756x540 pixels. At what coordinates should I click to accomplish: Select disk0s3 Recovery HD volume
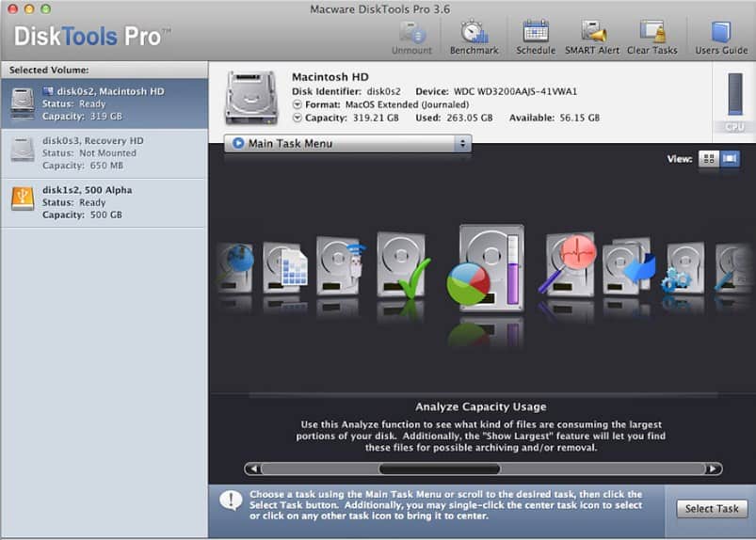tap(105, 153)
